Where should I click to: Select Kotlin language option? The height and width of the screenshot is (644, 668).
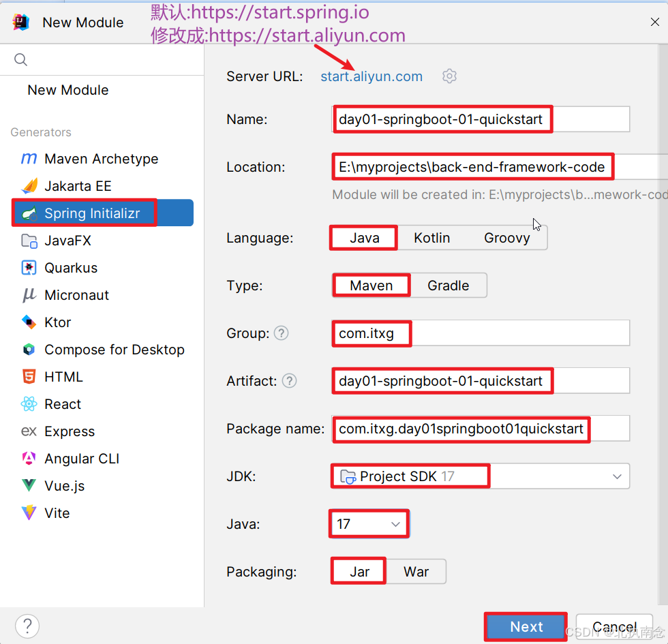click(431, 238)
